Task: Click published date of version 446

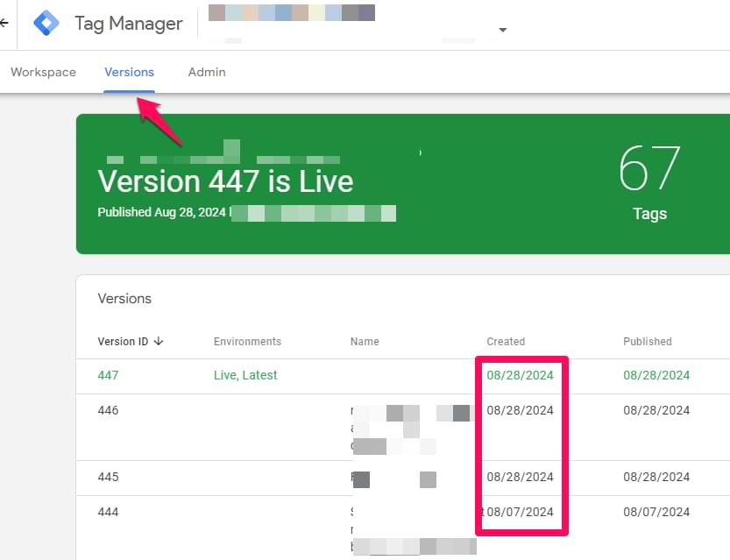Action: [656, 410]
